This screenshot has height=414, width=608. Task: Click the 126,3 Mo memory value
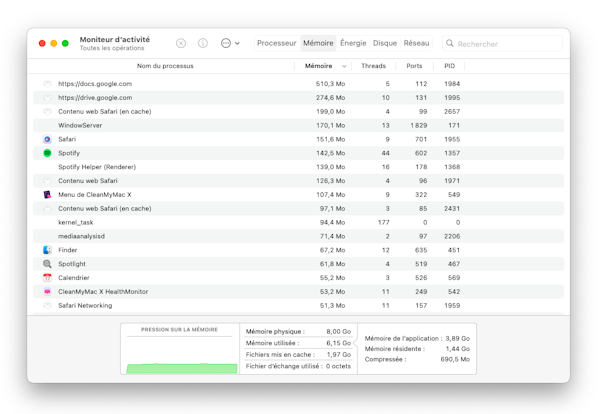[x=330, y=181]
